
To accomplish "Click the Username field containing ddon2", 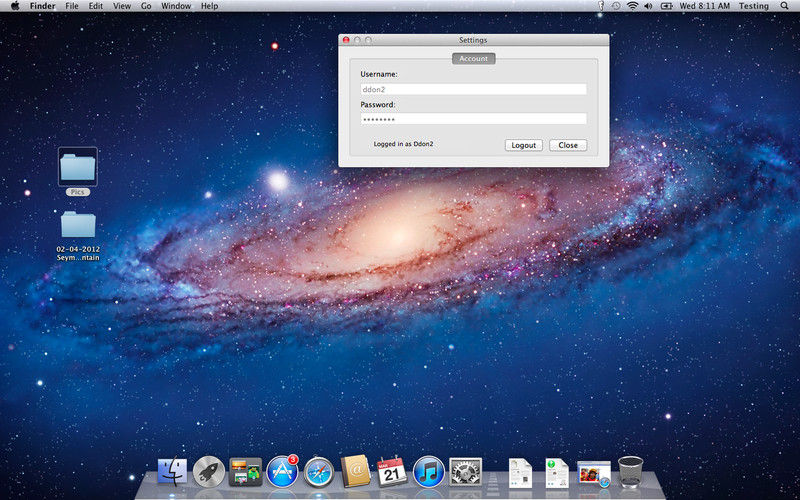I will 473,89.
